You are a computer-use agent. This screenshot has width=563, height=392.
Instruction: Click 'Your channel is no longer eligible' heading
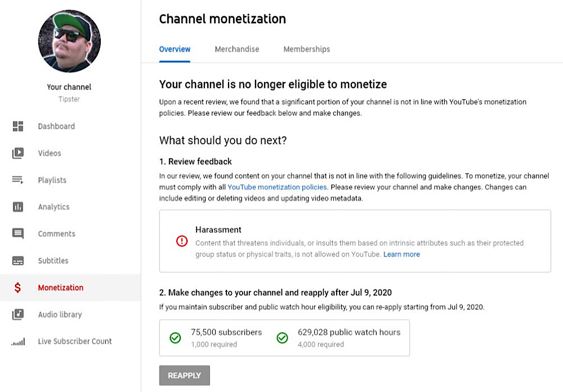coord(273,84)
